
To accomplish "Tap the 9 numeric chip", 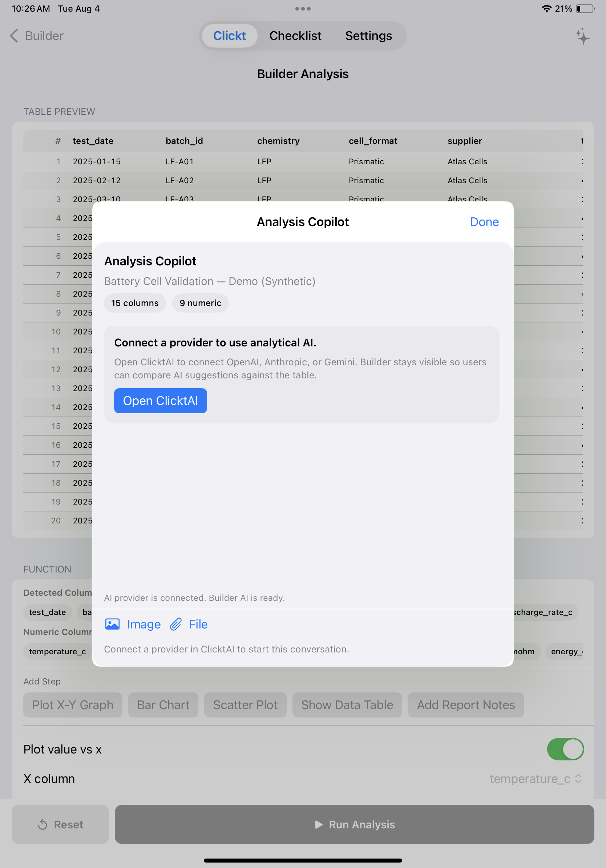I will point(200,303).
